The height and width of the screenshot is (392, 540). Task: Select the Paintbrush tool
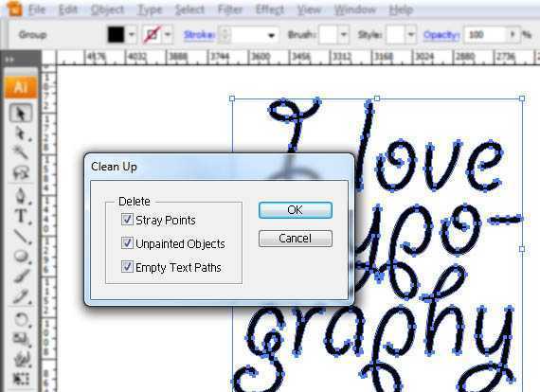[21, 276]
